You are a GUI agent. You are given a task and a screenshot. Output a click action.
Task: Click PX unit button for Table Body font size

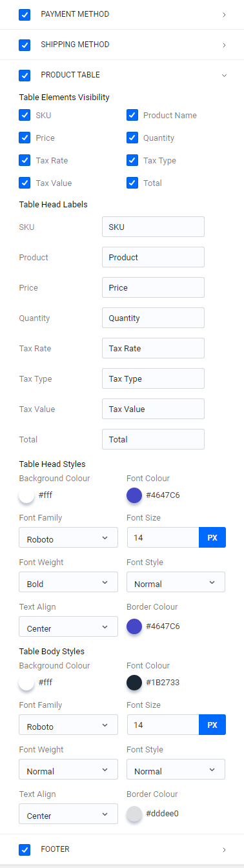tap(212, 725)
